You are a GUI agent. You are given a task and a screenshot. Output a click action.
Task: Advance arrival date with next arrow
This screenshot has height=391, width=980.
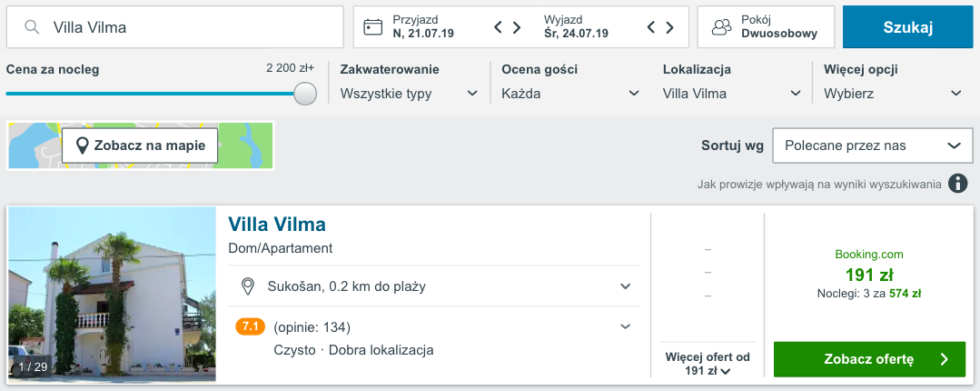point(517,27)
